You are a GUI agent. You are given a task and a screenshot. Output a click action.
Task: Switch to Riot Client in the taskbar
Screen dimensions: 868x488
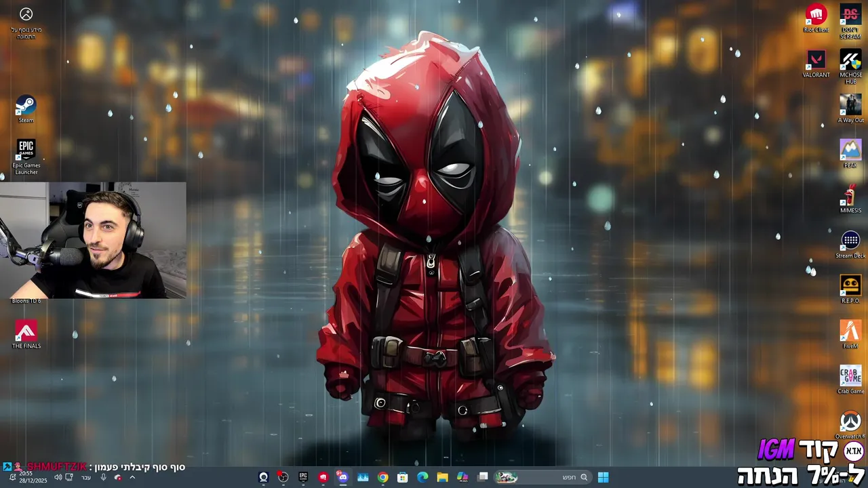[x=323, y=477]
